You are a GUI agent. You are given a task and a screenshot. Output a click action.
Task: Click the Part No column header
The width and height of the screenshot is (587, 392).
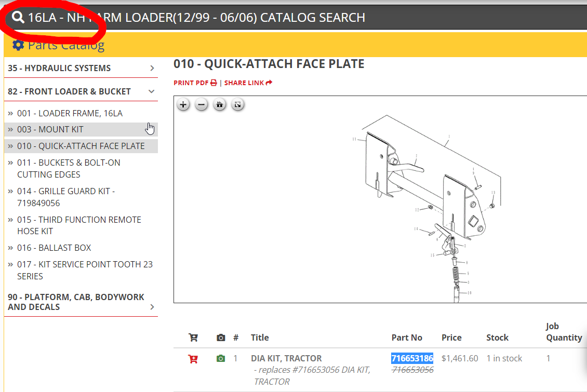[x=407, y=337]
